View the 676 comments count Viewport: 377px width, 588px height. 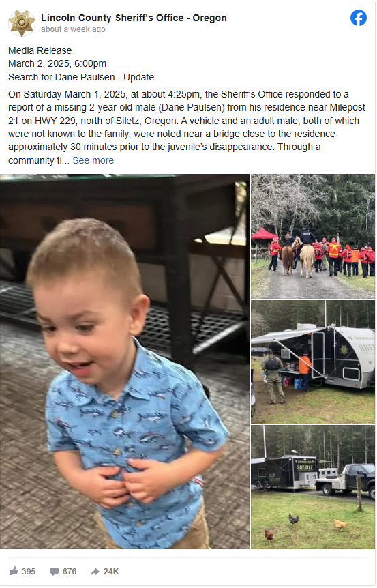pos(70,571)
